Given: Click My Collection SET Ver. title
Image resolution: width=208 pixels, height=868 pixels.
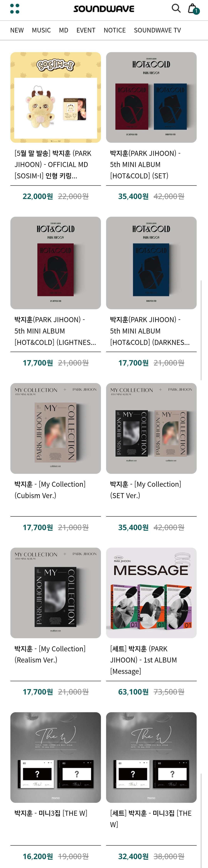Looking at the screenshot, I should point(145,490).
